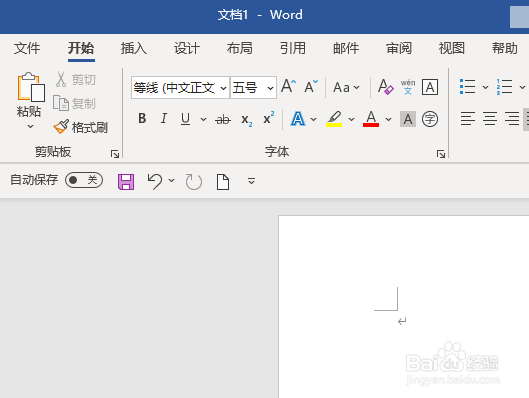Image resolution: width=529 pixels, height=398 pixels.
Task: Toggle superscript formatting
Action: point(269,118)
